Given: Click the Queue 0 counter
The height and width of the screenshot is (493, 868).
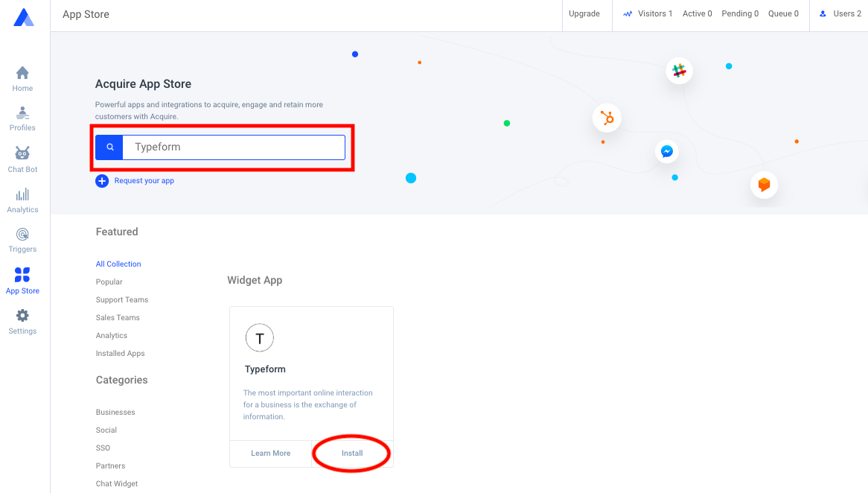Looking at the screenshot, I should 783,14.
